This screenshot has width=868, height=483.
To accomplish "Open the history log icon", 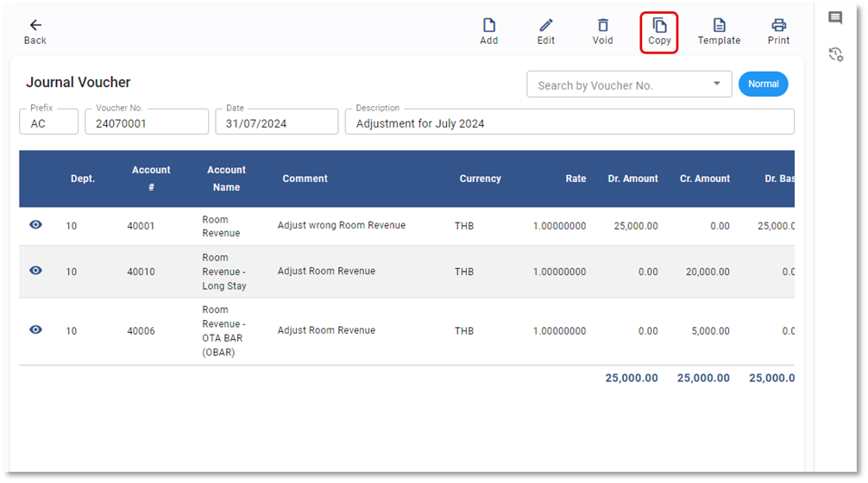I will coord(835,54).
